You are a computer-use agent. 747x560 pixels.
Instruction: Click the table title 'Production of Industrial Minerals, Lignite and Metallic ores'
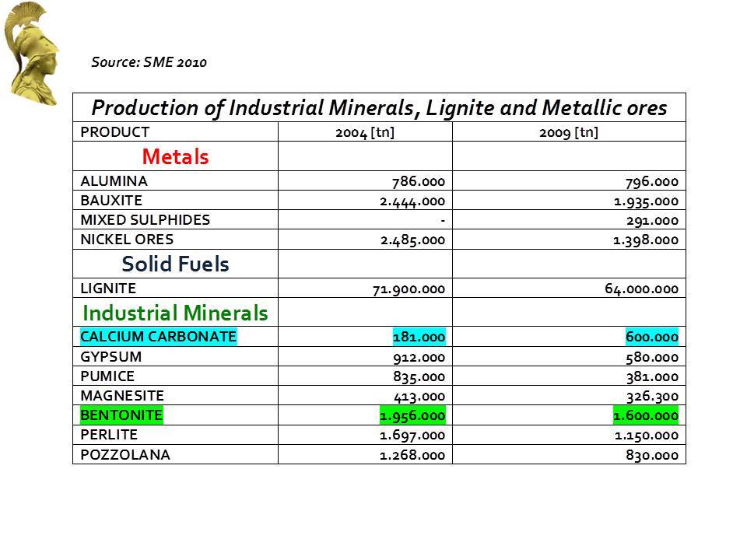click(x=379, y=108)
